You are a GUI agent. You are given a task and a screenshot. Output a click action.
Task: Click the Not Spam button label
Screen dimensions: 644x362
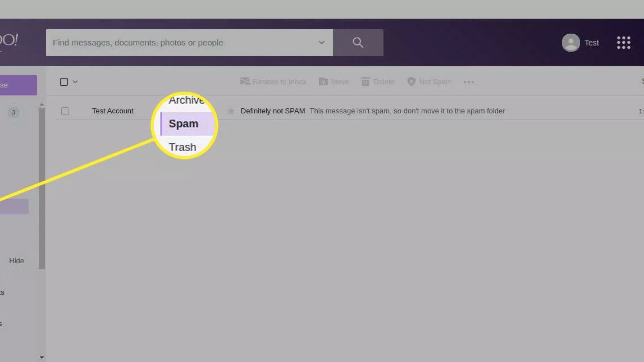pyautogui.click(x=435, y=82)
